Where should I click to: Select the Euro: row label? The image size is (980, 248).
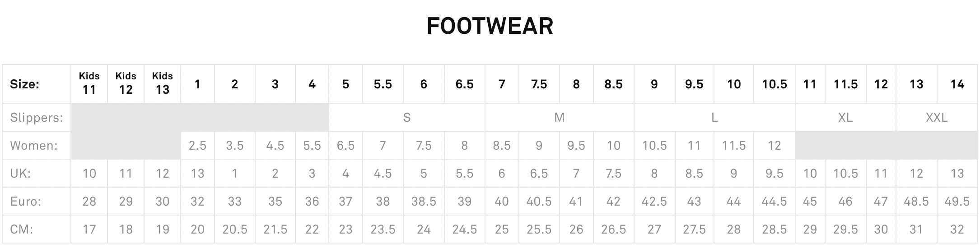pos(26,202)
